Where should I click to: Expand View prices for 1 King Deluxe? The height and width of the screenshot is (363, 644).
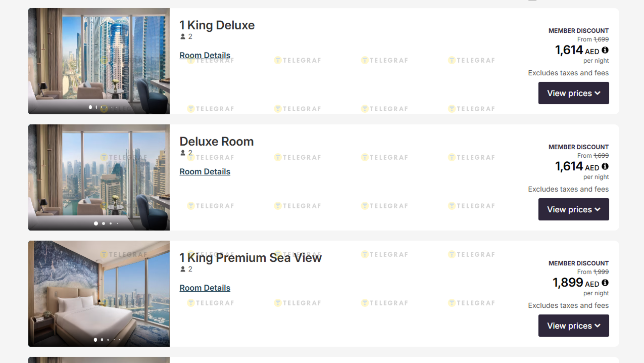tap(573, 93)
